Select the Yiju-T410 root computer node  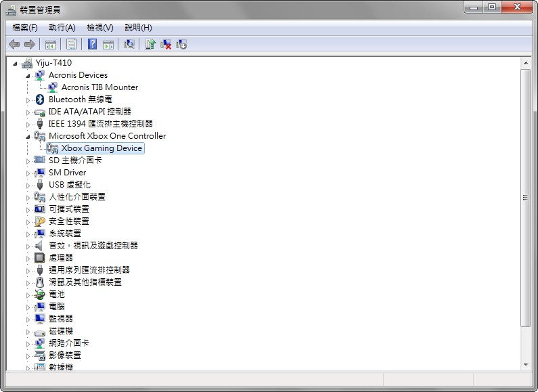(x=53, y=63)
